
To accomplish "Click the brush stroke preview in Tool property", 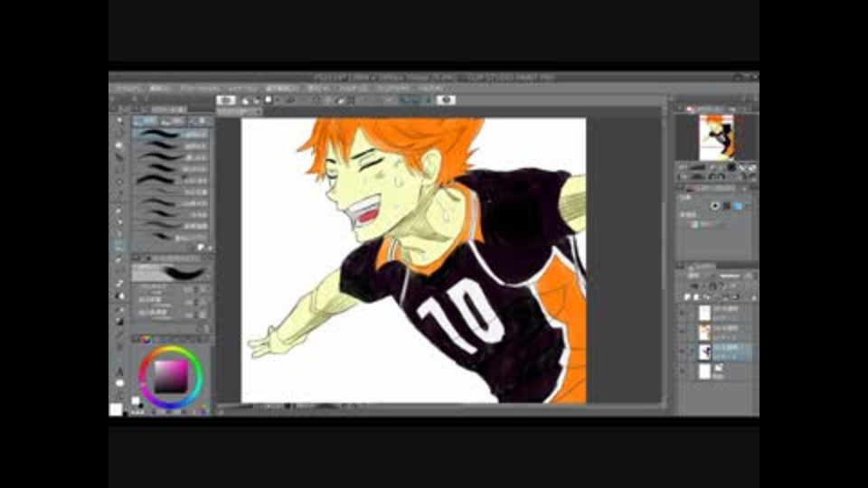I will pos(171,273).
